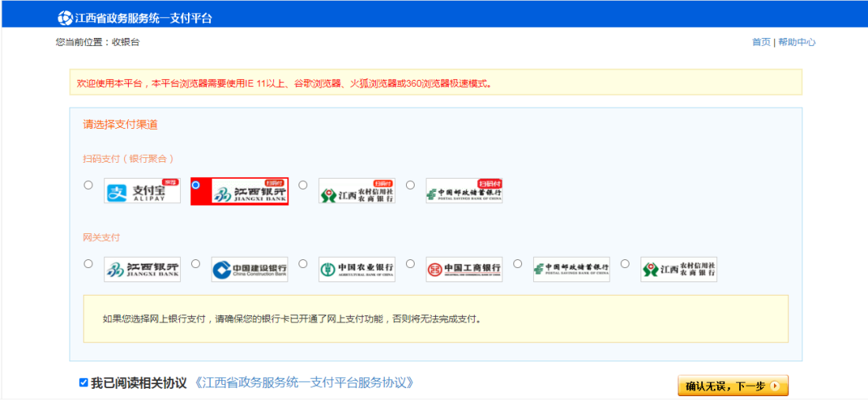This screenshot has width=868, height=400.
Task: Select Jiangxi Rural Credit scan-pay radio button
Action: [303, 185]
